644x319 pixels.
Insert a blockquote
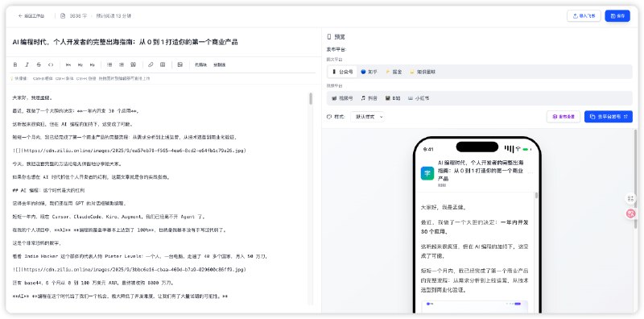point(134,65)
